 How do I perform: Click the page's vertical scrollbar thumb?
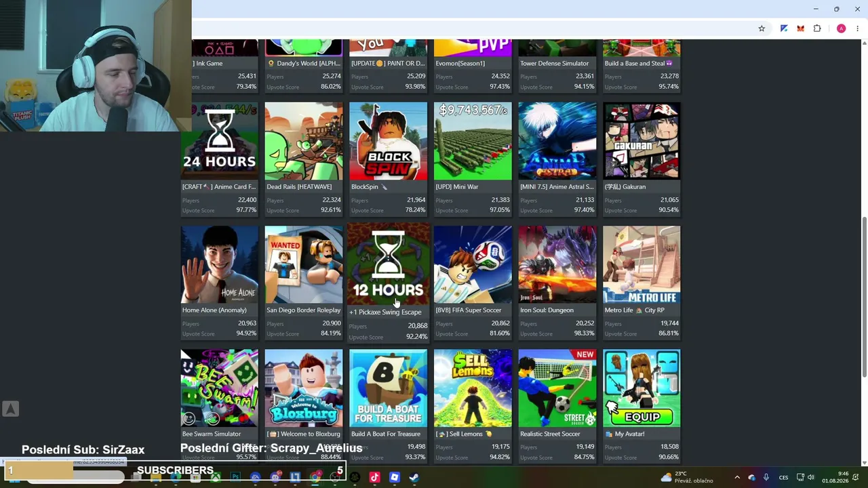click(x=864, y=298)
